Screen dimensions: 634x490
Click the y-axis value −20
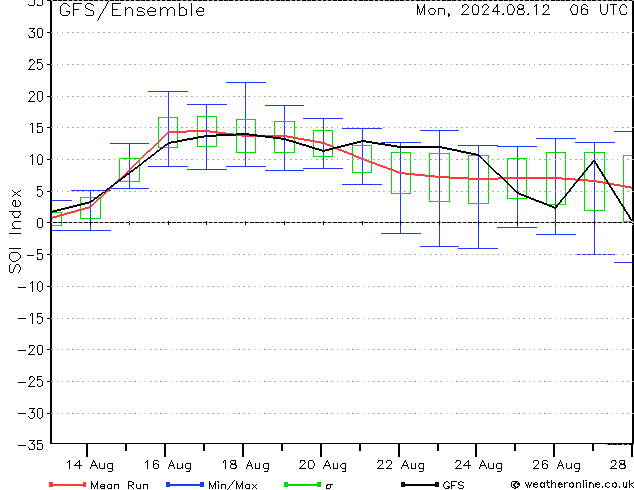pyautogui.click(x=31, y=350)
